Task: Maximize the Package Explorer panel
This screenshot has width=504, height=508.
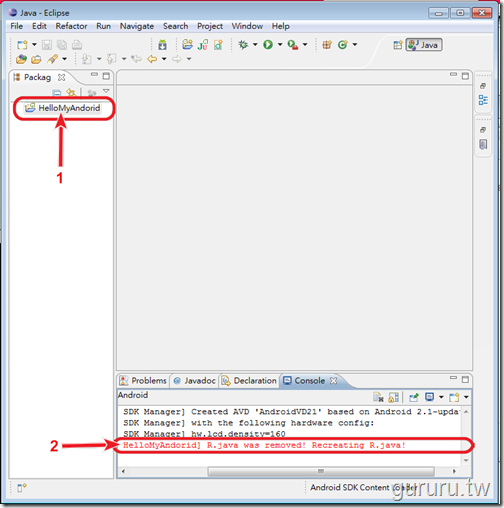Action: tap(106, 76)
